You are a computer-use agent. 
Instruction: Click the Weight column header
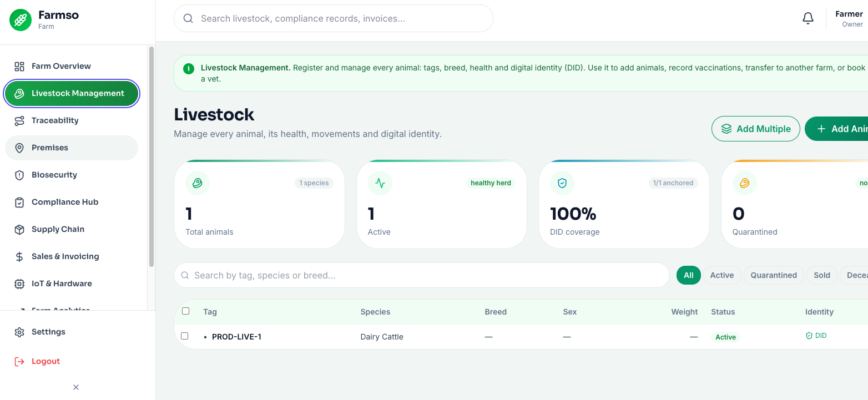pos(684,312)
